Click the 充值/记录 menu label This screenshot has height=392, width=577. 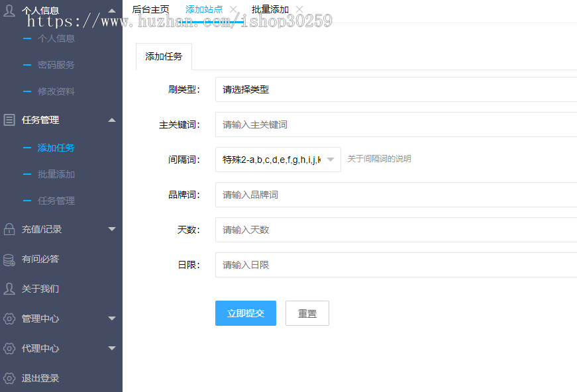[42, 229]
